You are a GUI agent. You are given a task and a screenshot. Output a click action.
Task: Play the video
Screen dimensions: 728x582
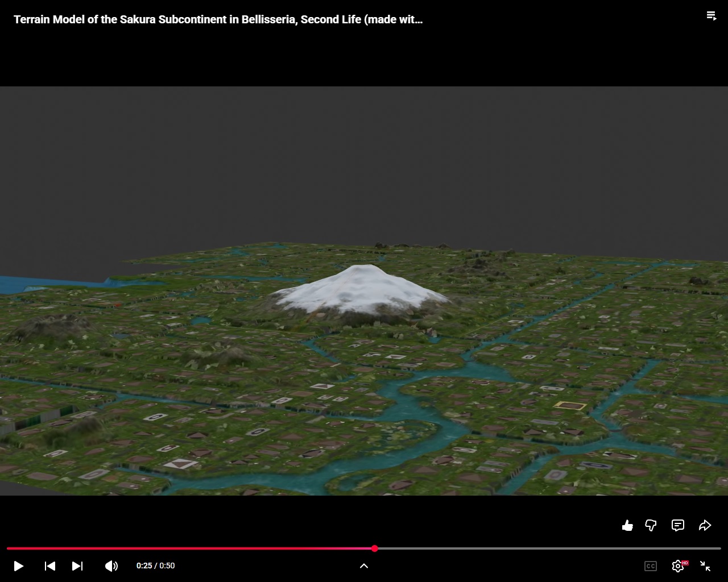tap(18, 566)
